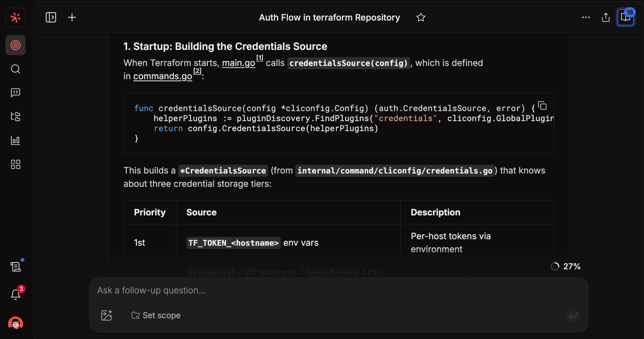644x339 pixels.
Task: Click the helperPlugins code line
Action: (353, 118)
